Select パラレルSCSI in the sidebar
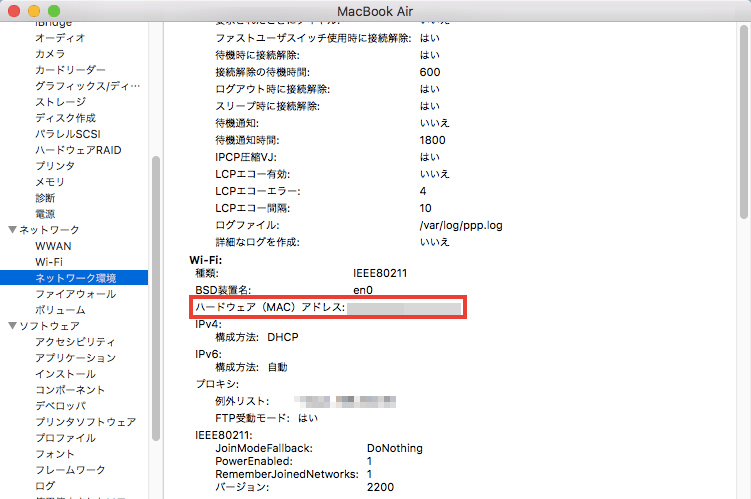 pyautogui.click(x=68, y=134)
